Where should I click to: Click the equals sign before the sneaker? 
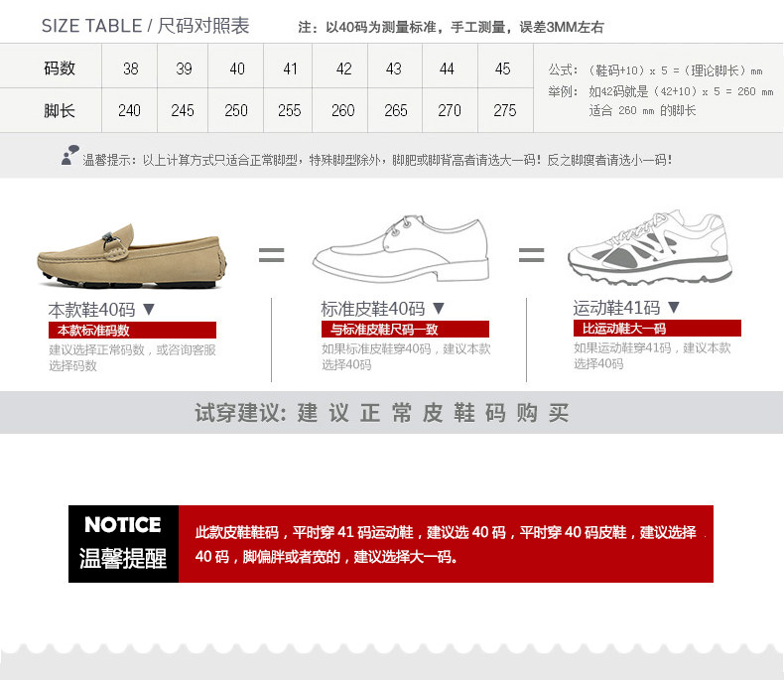532,255
